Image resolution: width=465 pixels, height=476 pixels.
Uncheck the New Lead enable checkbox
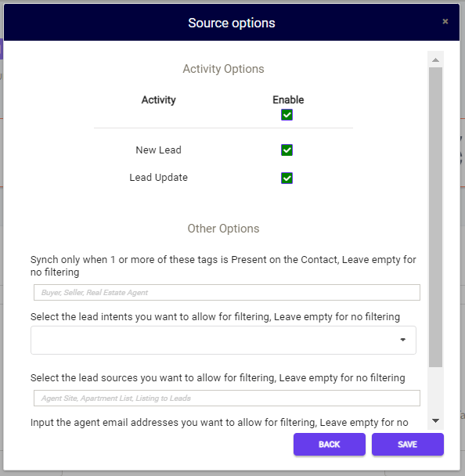click(287, 150)
